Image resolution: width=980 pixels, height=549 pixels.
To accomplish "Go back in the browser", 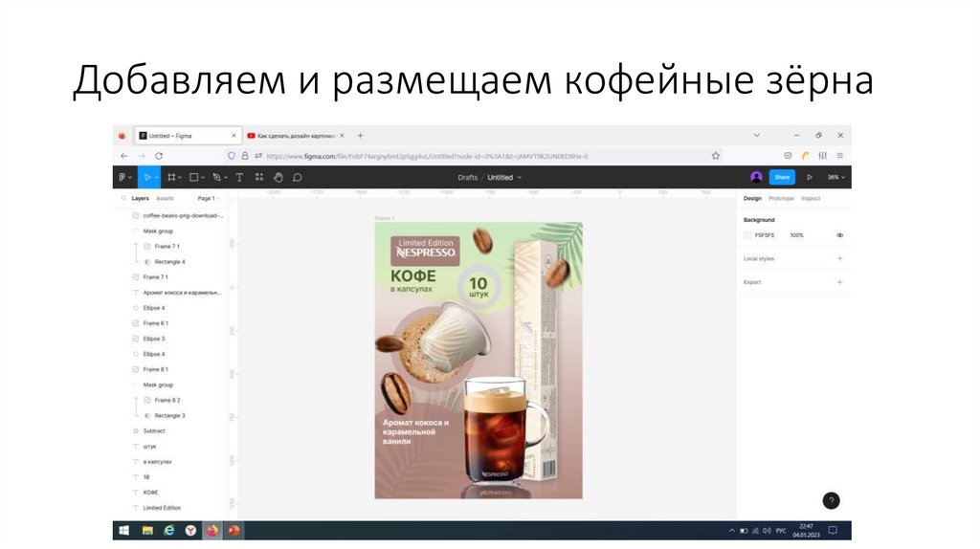I will click(x=123, y=156).
